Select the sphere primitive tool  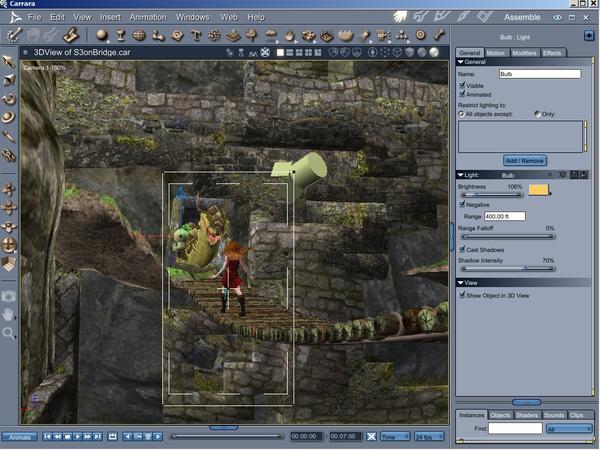tap(101, 35)
